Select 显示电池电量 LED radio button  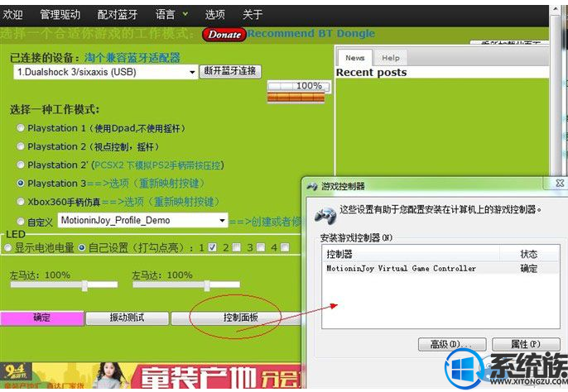(x=7, y=247)
